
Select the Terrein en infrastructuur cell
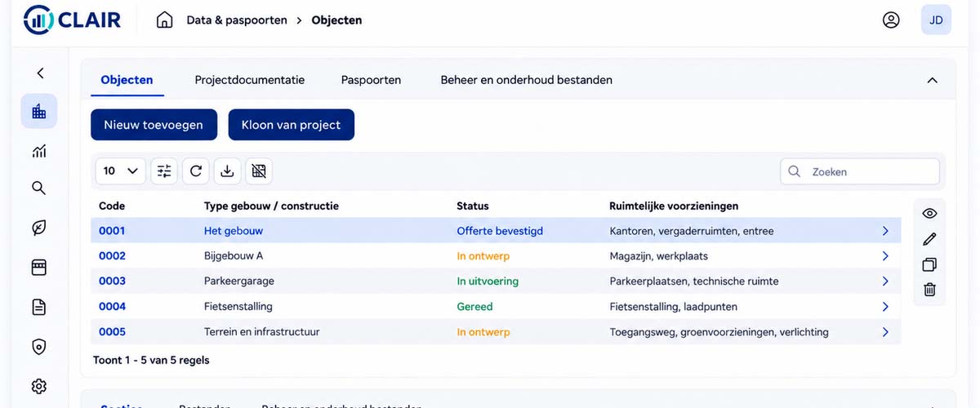(x=262, y=332)
